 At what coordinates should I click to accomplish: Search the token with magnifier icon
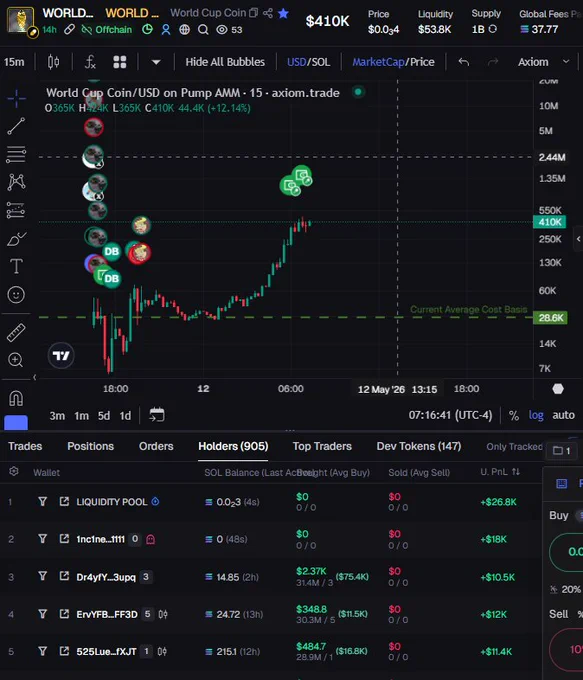click(x=203, y=29)
